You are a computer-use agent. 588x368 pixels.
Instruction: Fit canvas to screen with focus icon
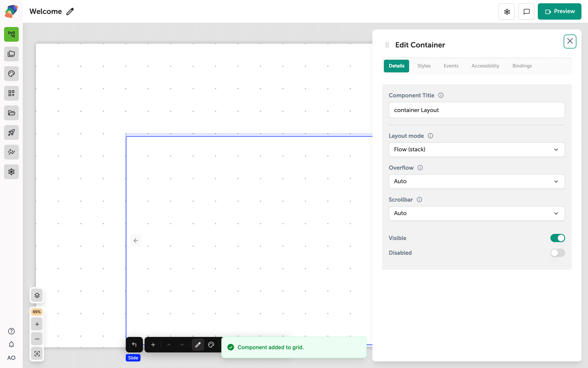tap(37, 354)
